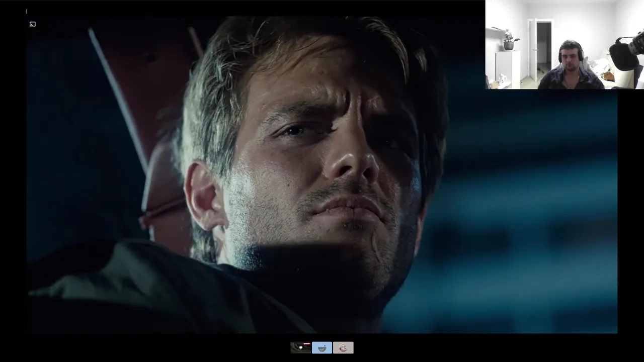
Task: Select the dark thumbnail with red badge
Action: [301, 347]
